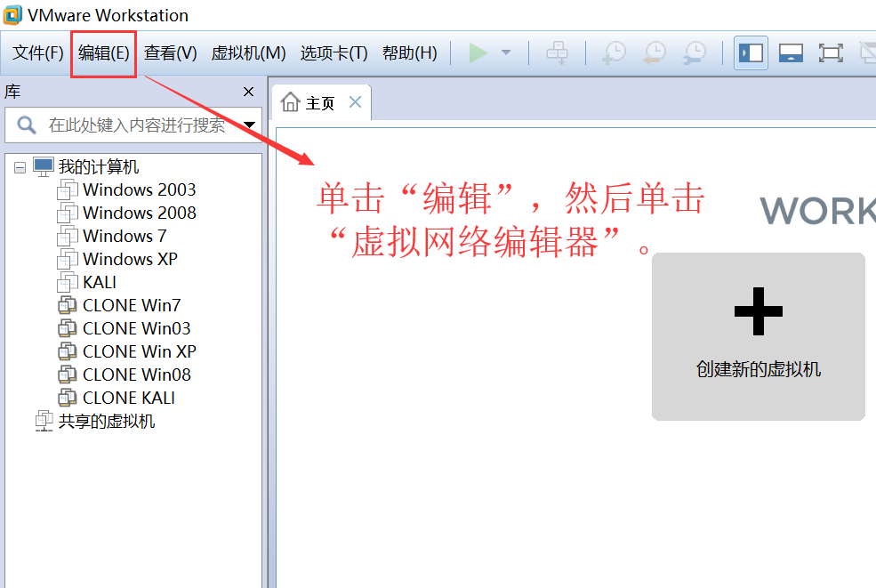Select the Windows 2008 virtual machine
This screenshot has width=876, height=588.
[x=140, y=213]
